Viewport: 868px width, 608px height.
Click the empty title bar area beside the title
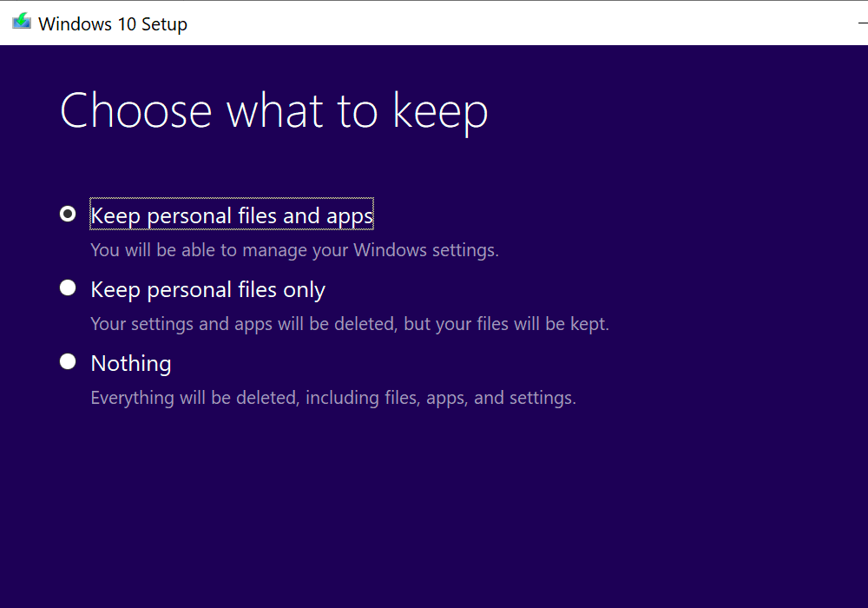pos(521,23)
